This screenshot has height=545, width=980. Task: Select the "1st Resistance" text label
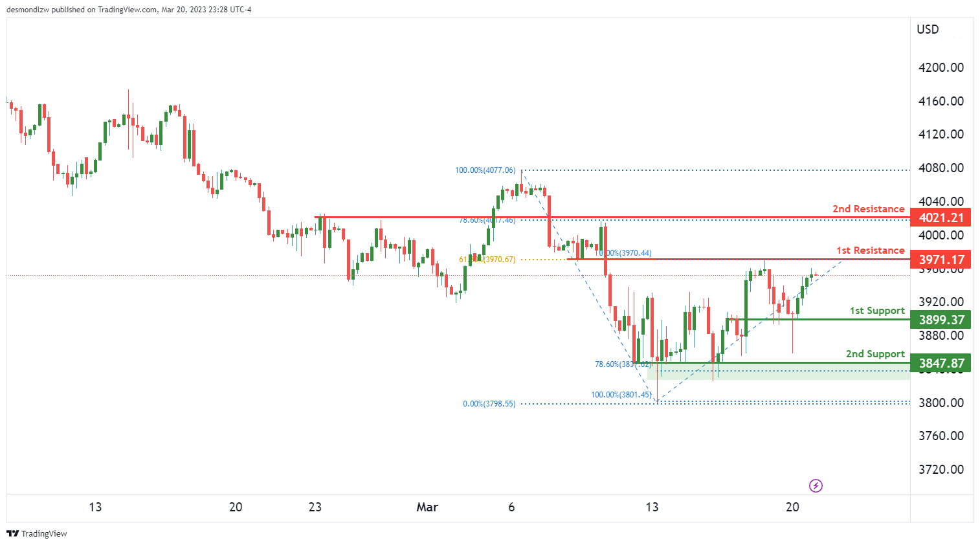click(x=870, y=250)
